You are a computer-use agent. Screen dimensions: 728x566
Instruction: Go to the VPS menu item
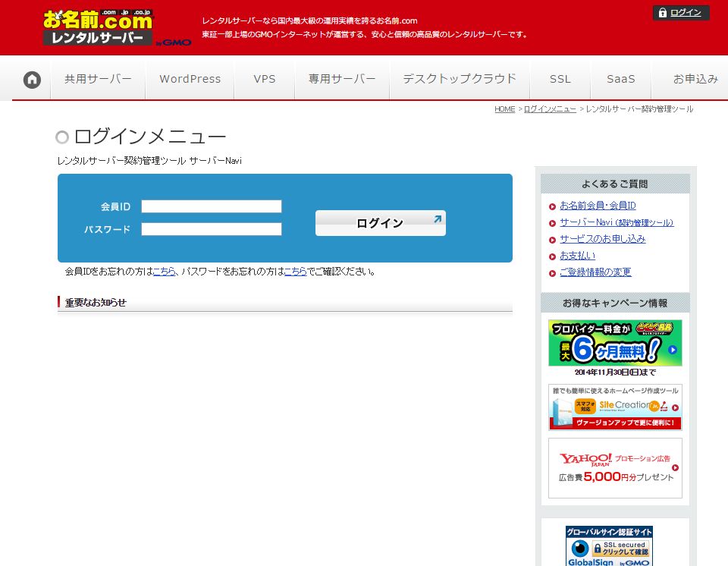pyautogui.click(x=265, y=79)
